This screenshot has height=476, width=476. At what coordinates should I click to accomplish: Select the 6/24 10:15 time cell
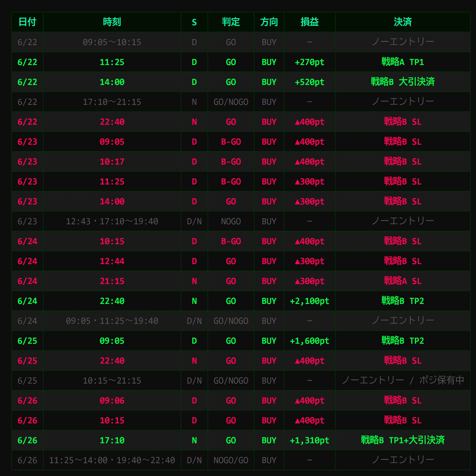(112, 241)
